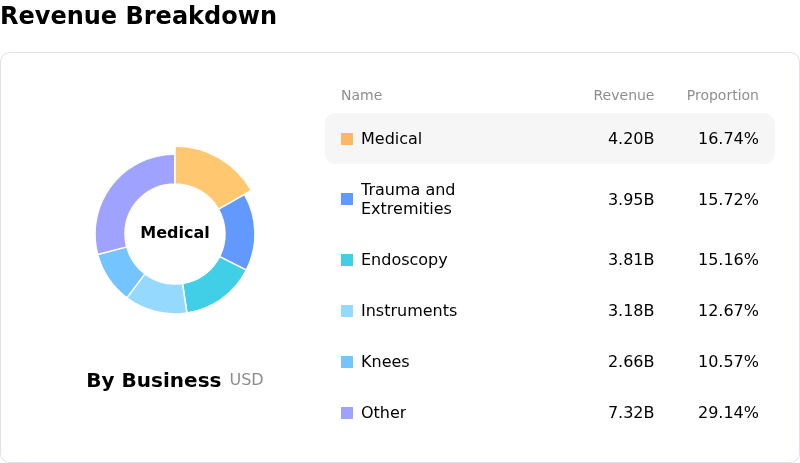Click the orange Medical legend swatch
The width and height of the screenshot is (800, 463).
coord(347,139)
